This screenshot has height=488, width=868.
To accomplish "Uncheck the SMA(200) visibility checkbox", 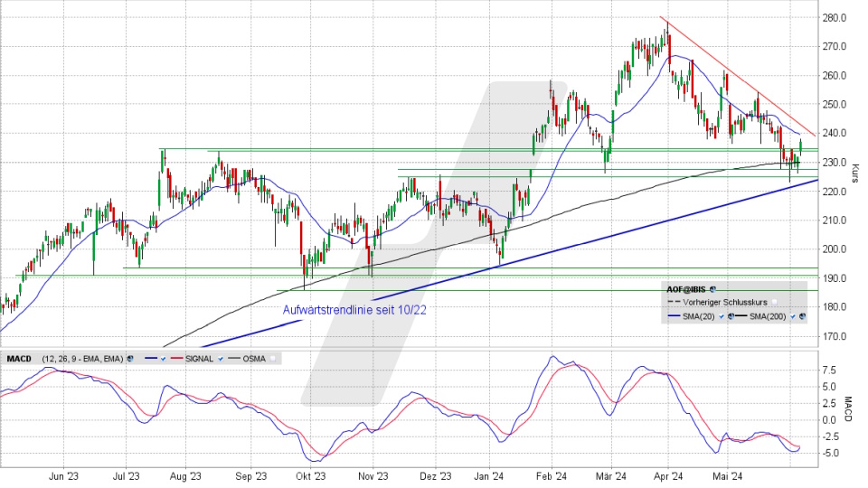I will tap(793, 316).
